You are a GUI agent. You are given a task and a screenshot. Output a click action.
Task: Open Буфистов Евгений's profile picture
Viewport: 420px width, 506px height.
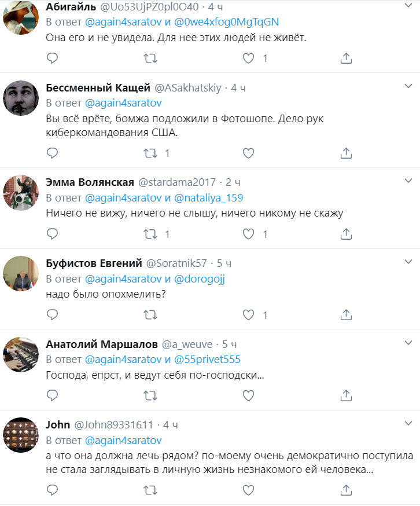[x=21, y=273]
